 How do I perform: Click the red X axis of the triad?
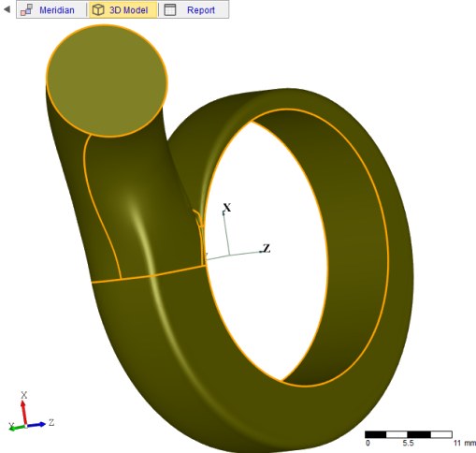point(24,412)
